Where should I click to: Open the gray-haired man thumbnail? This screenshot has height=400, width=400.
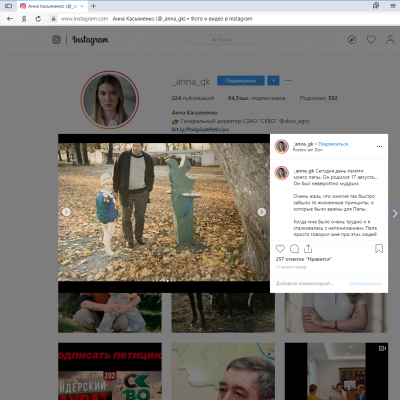click(x=223, y=371)
